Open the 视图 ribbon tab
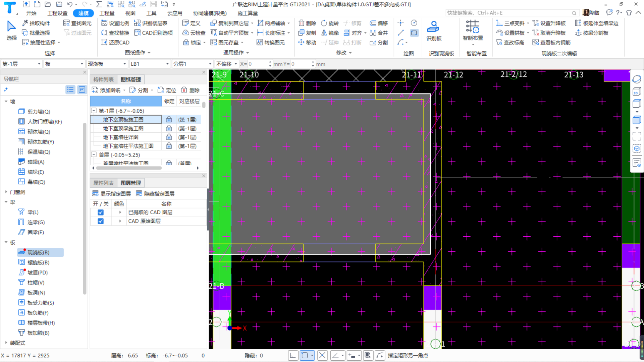This screenshot has height=362, width=644. [x=130, y=13]
